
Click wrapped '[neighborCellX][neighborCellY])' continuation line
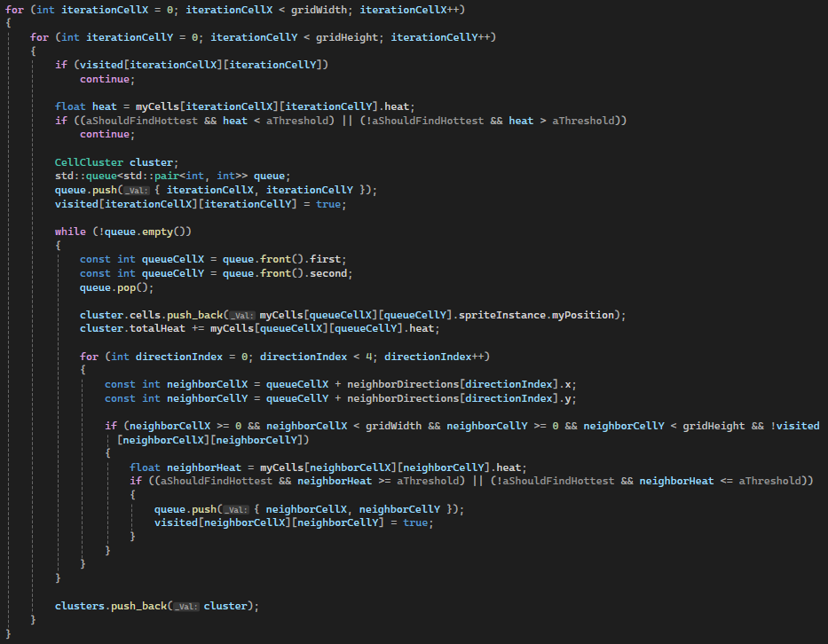(x=213, y=439)
